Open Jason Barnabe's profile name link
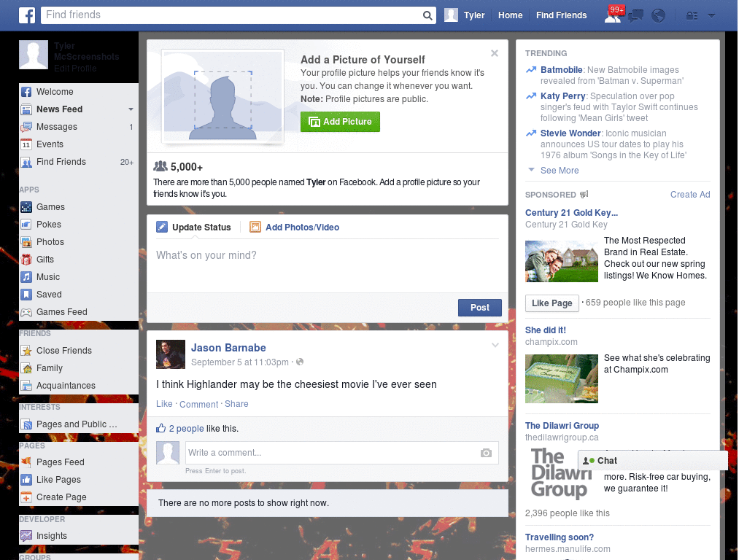 coord(228,348)
